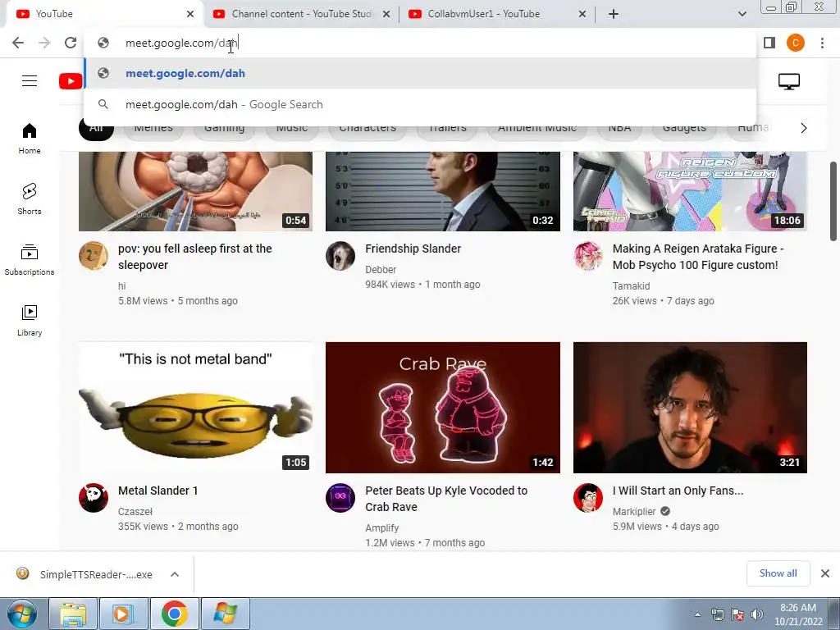Open 'pov: you fell asleep first' title
Screen dimensions: 840x630
(195, 257)
